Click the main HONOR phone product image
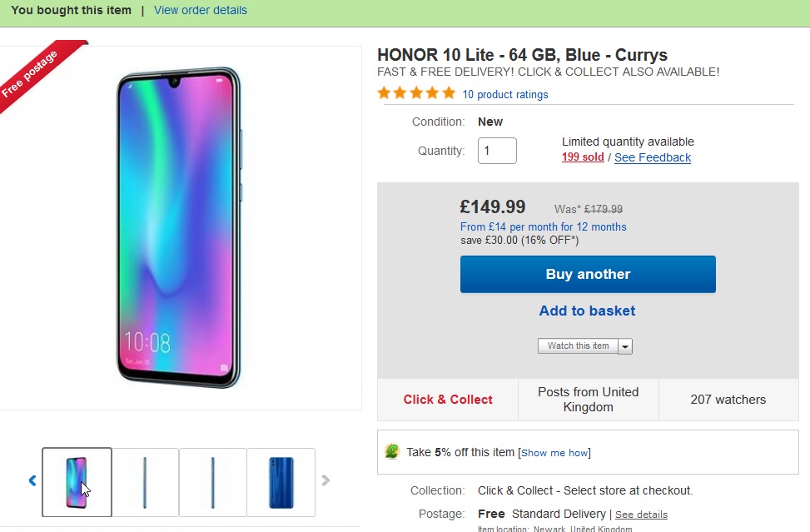Viewport: 810px width, 532px height. (179, 227)
